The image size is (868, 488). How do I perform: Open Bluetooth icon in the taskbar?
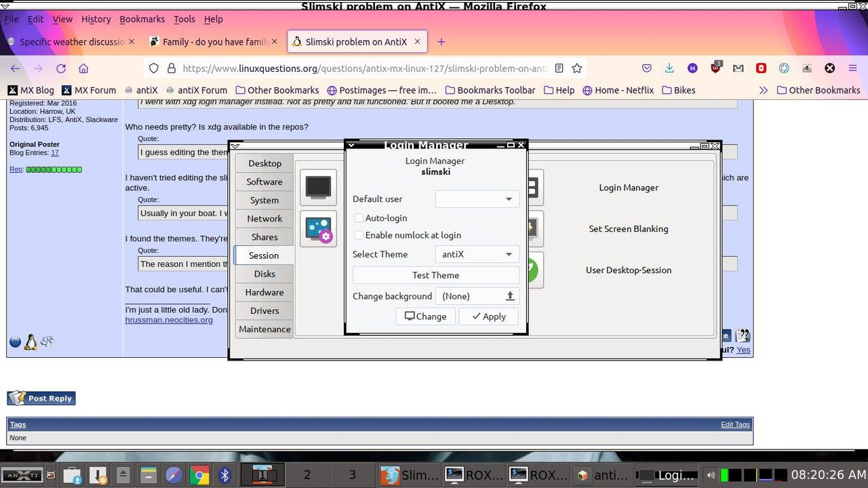pyautogui.click(x=225, y=476)
